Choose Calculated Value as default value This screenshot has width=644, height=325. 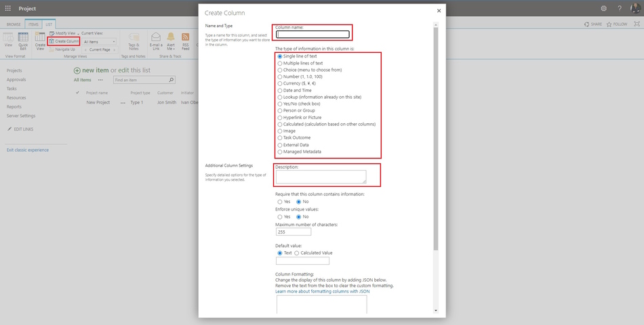coord(296,253)
